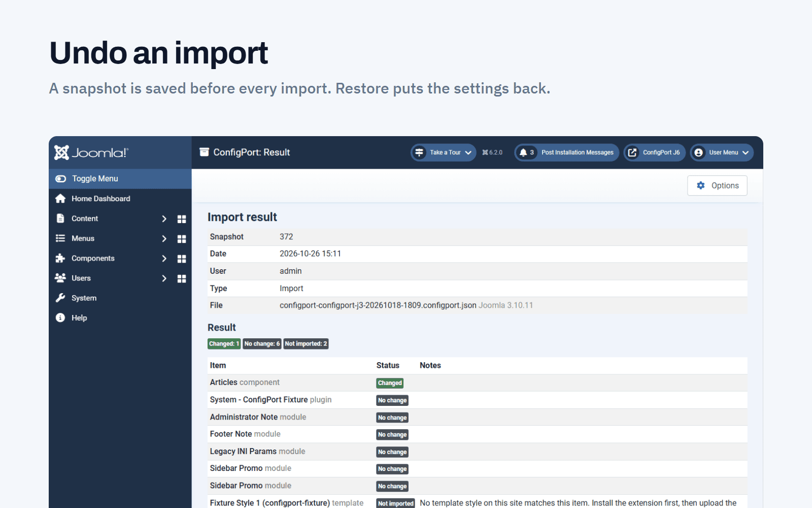
Task: Select the System - ConfigPort Fixture plugin row
Action: (x=477, y=400)
